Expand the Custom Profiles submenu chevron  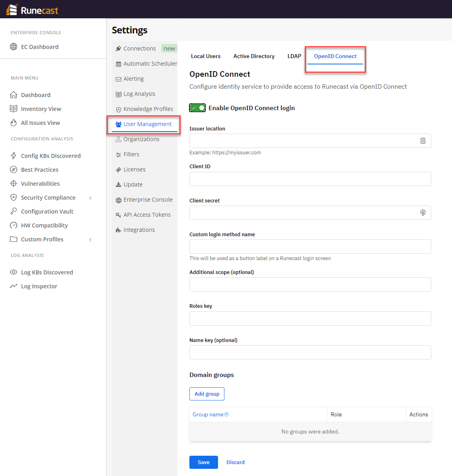(x=90, y=239)
